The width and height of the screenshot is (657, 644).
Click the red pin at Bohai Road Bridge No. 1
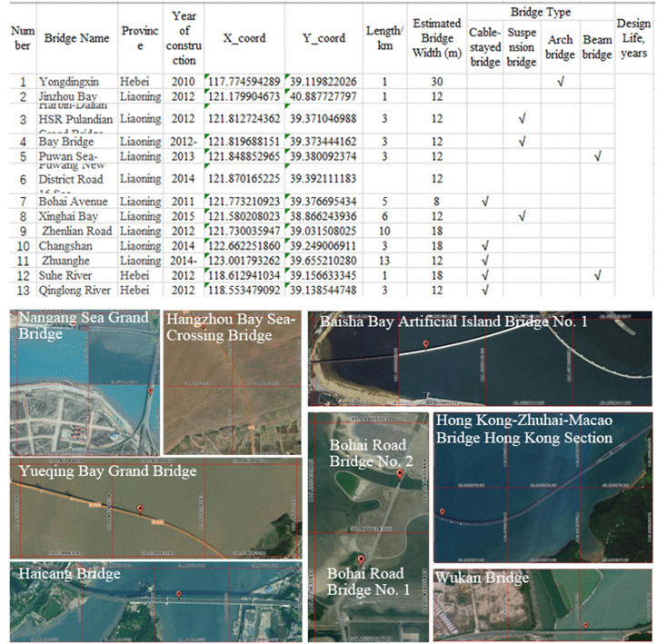(x=361, y=560)
